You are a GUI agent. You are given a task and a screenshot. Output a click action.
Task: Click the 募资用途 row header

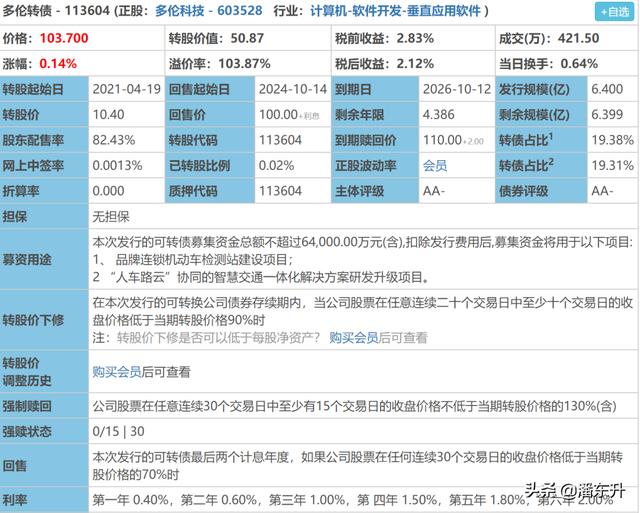coord(44,260)
